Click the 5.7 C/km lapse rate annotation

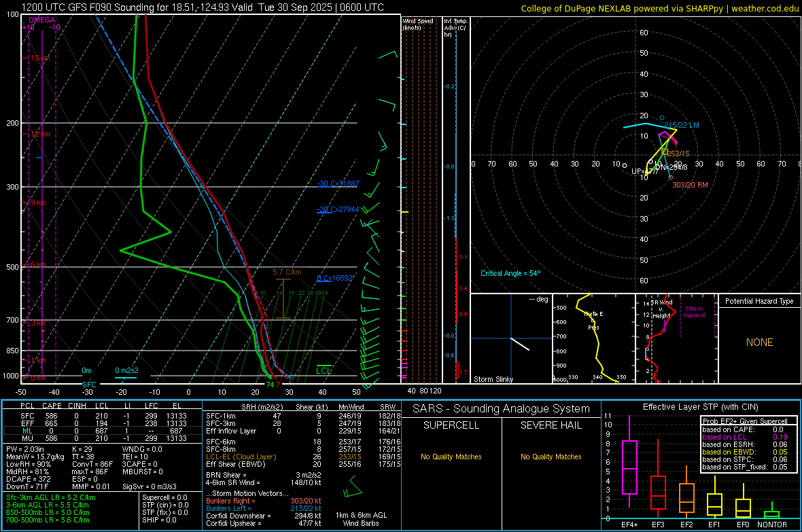click(x=287, y=272)
